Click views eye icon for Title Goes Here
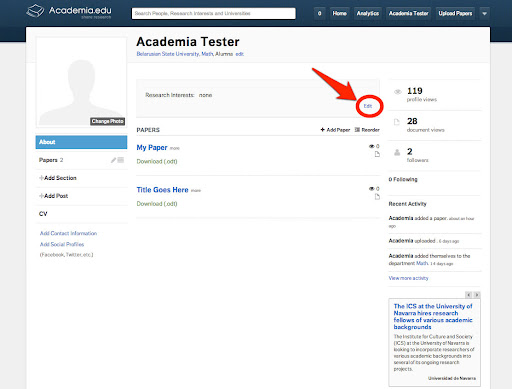This screenshot has width=512, height=389. click(371, 189)
